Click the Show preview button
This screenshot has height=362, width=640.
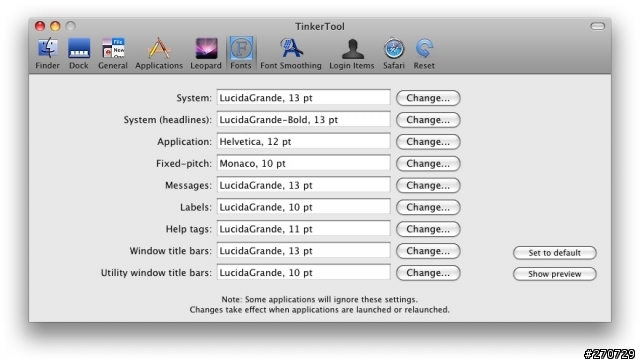click(555, 274)
